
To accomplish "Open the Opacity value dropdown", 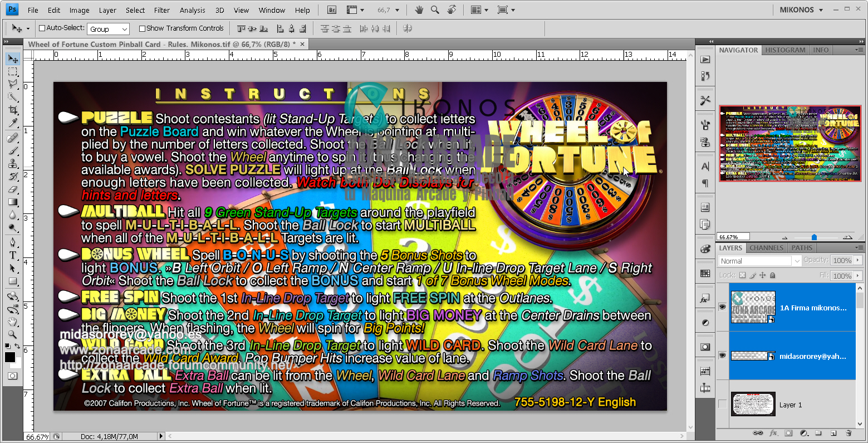I will click(x=857, y=260).
